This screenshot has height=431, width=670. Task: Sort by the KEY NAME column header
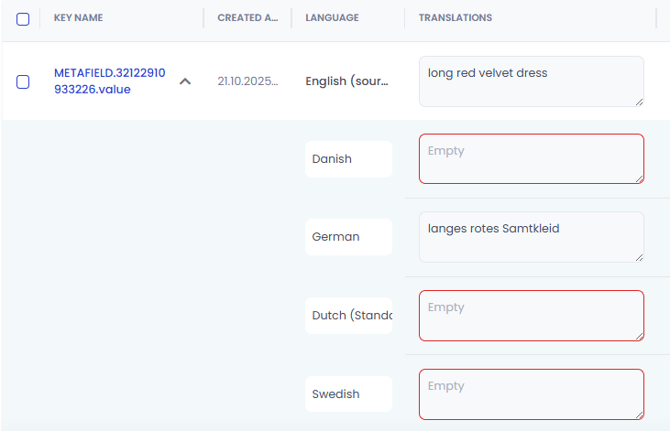coord(78,18)
